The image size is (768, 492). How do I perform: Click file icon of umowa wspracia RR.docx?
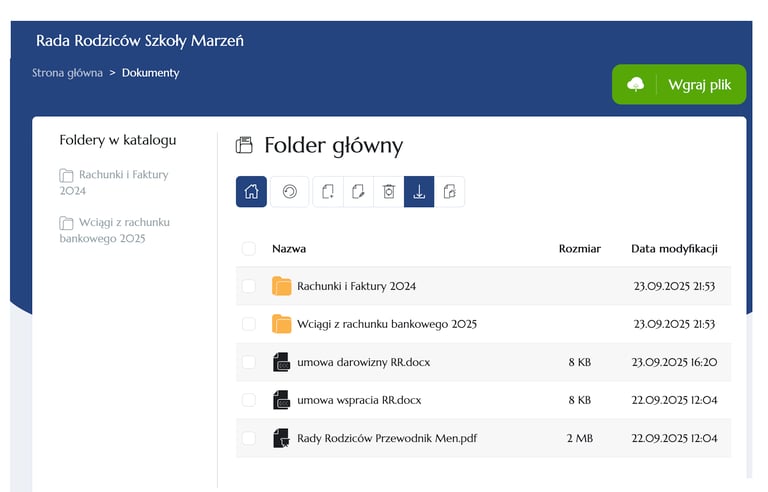tap(281, 400)
